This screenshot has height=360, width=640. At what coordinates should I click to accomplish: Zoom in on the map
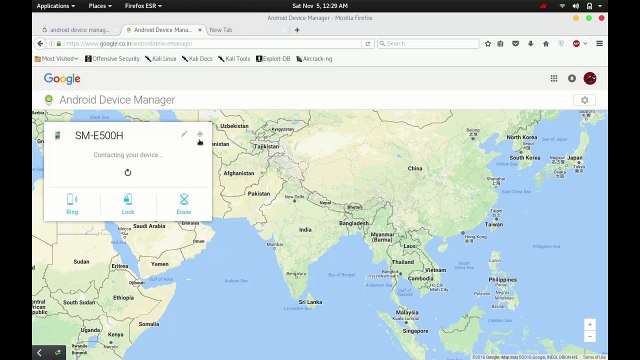click(590, 324)
